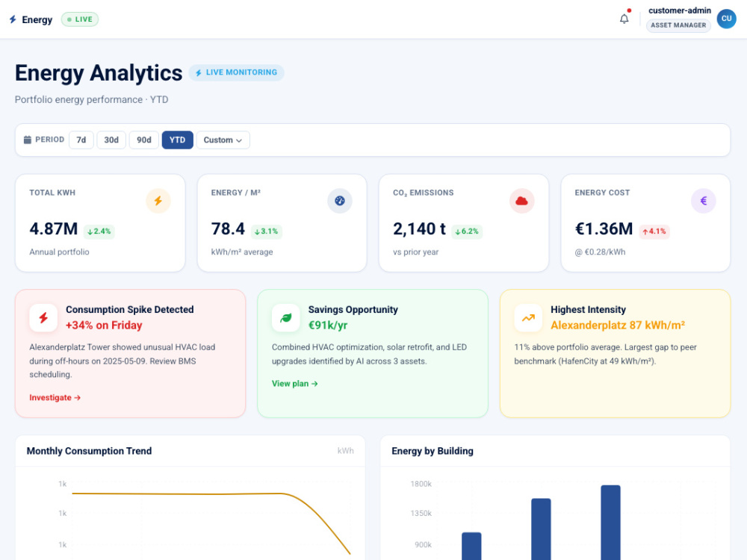The width and height of the screenshot is (747, 560).
Task: Open the CU user avatar menu
Action: click(x=727, y=19)
